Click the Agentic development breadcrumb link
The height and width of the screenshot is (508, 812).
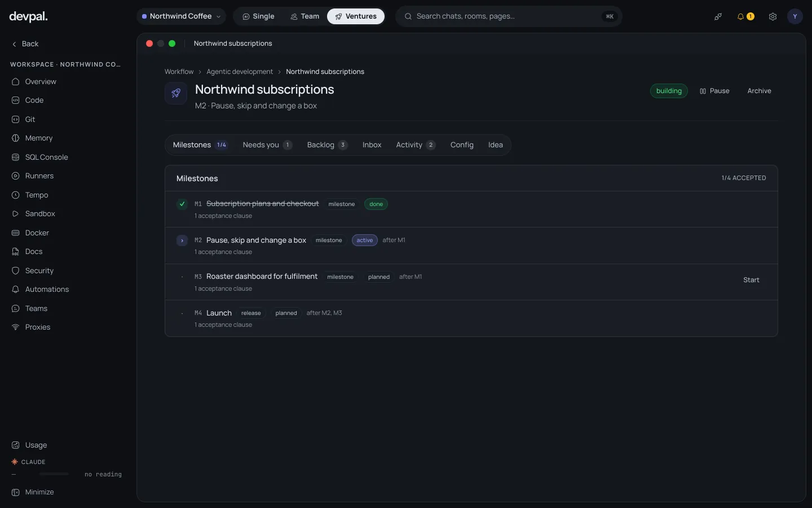tap(240, 72)
